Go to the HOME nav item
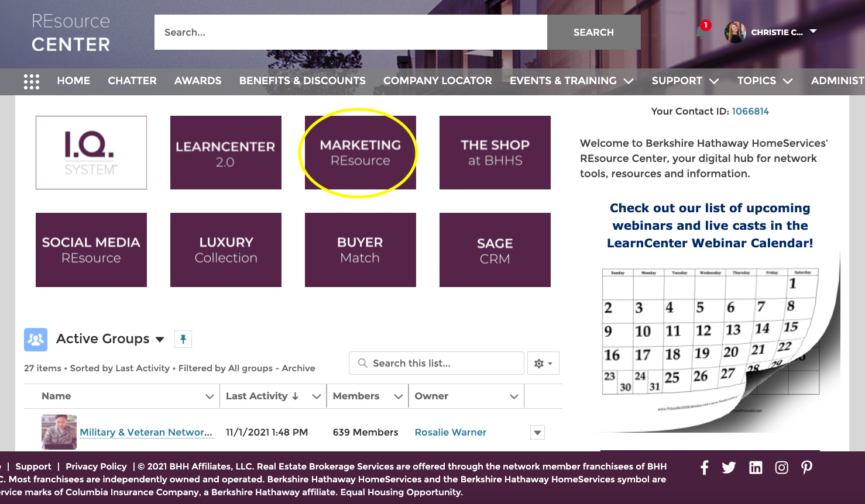865x504 pixels. pos(74,81)
